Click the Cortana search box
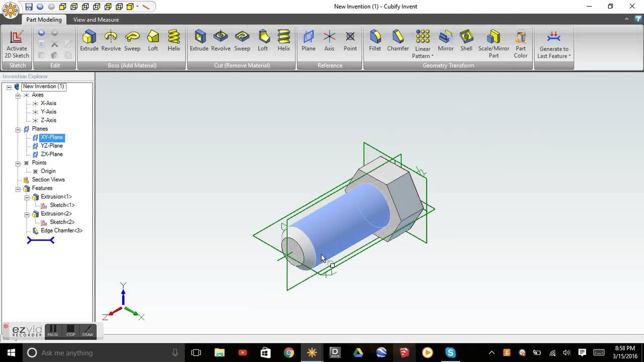 [104, 352]
